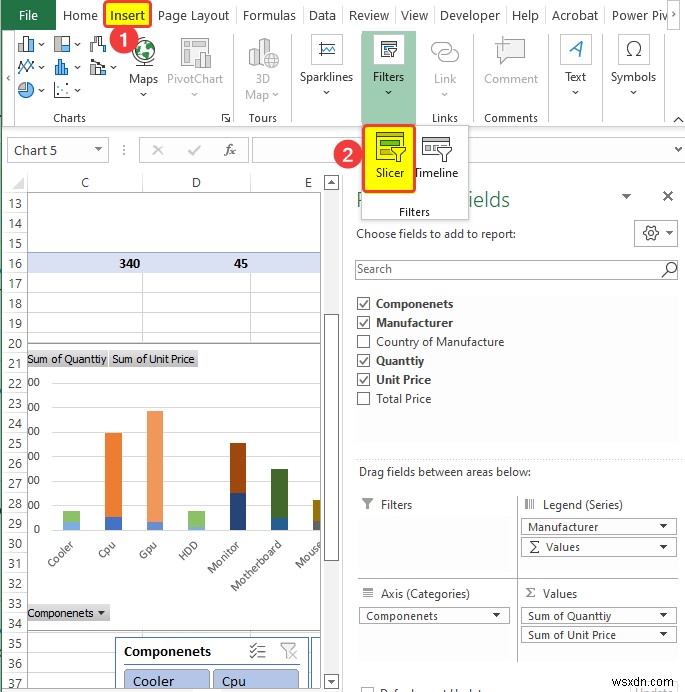685x692 pixels.
Task: Check the Country of Manufacture field
Action: coord(363,342)
